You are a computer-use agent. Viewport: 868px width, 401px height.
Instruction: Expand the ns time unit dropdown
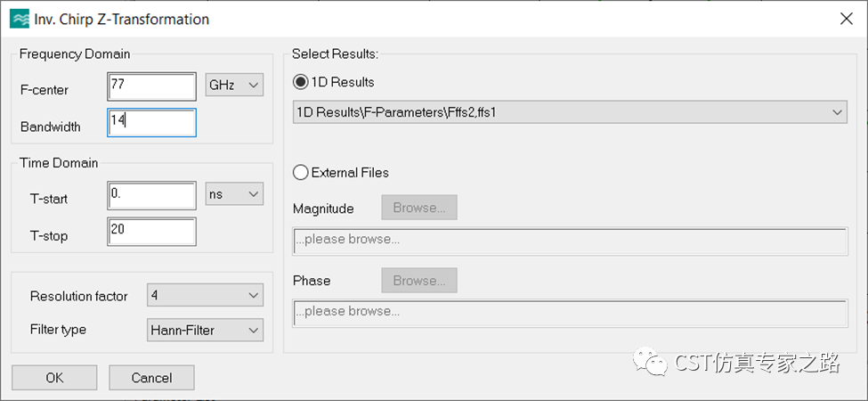pyautogui.click(x=234, y=194)
